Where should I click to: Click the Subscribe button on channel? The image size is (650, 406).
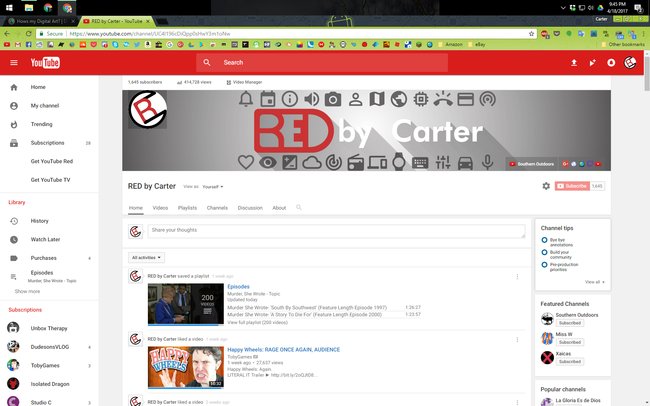[x=572, y=186]
